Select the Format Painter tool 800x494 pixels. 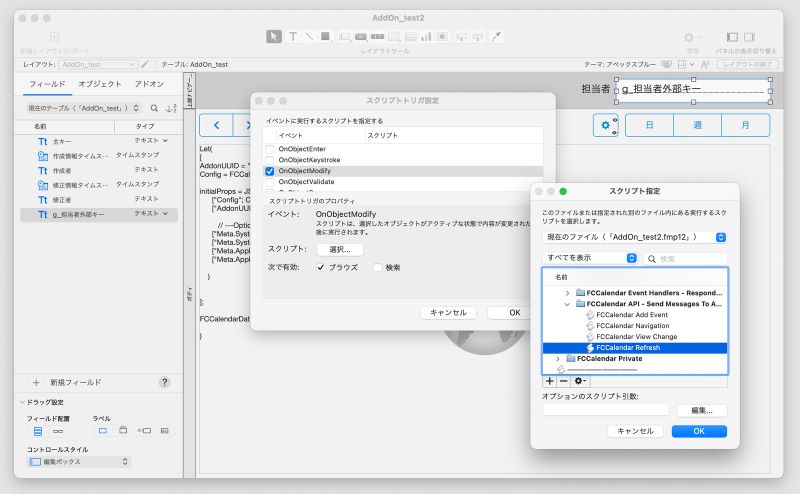[x=495, y=36]
